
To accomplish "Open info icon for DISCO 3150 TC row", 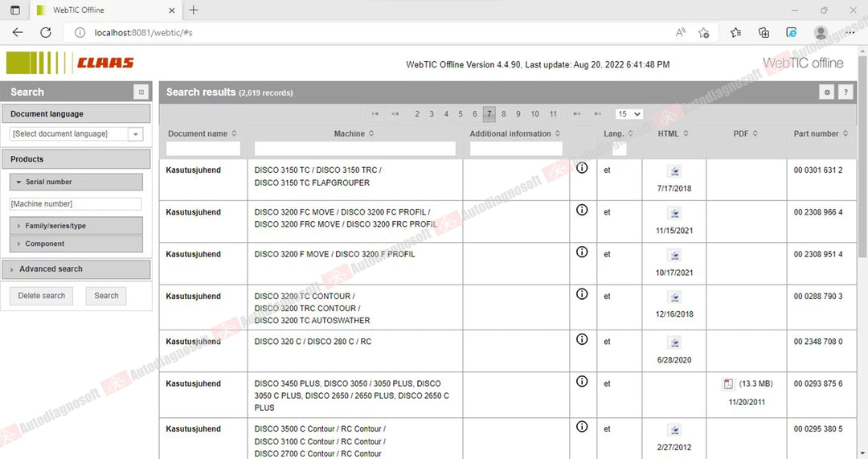I will pos(582,168).
